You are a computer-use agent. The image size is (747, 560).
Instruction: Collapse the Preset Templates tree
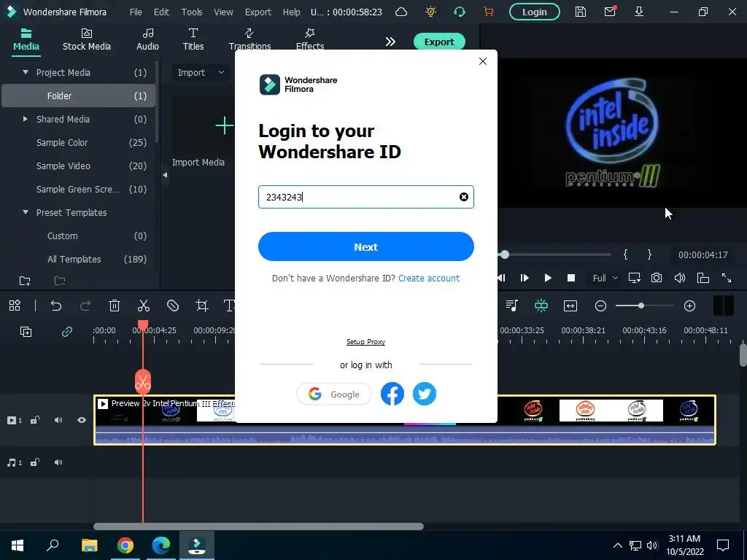click(26, 212)
